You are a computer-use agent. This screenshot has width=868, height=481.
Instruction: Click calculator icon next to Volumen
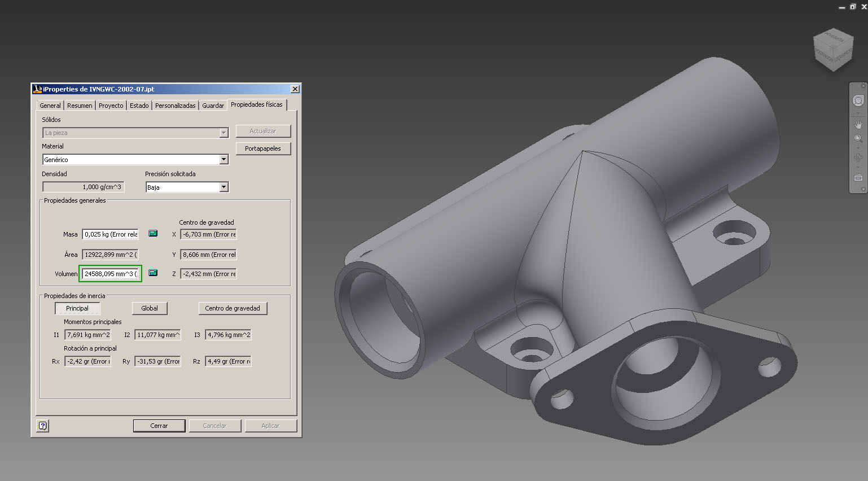152,273
